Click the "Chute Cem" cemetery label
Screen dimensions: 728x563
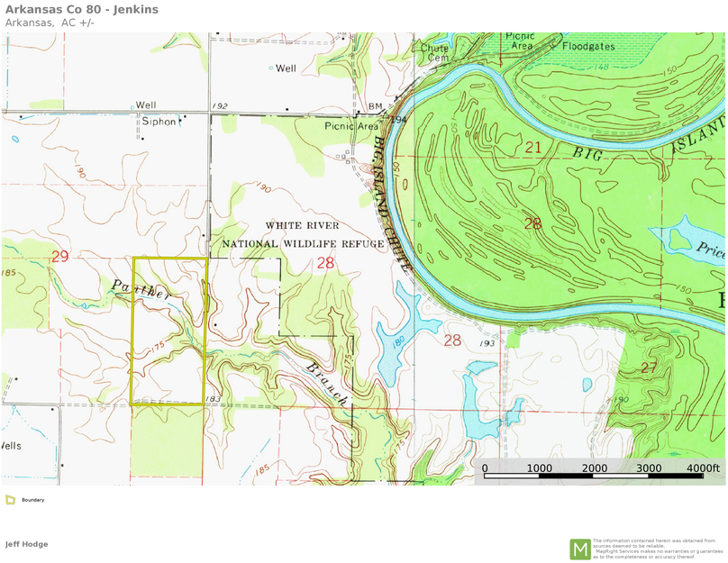point(435,52)
